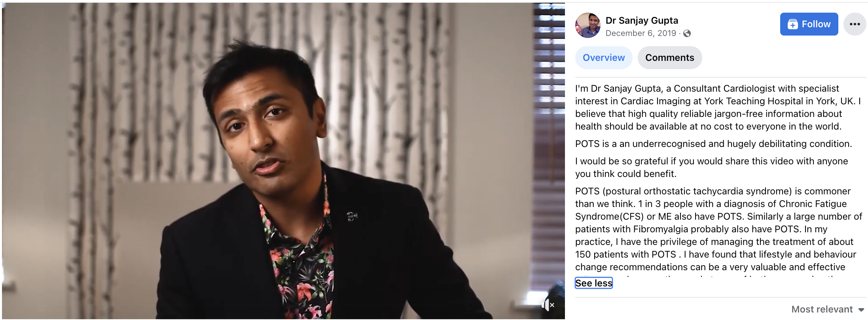
Task: Open Dr Sanjay Gupta's profile picture
Action: click(588, 25)
